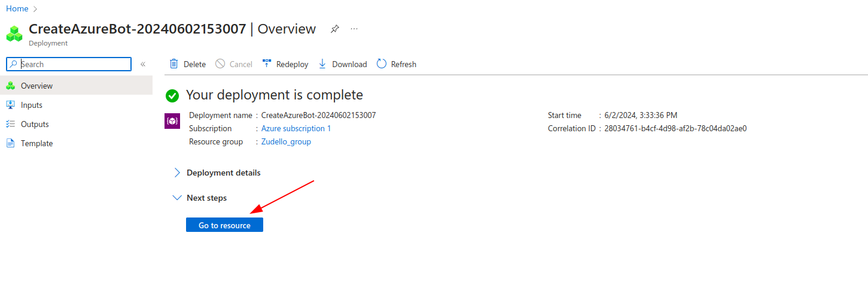This screenshot has width=868, height=293.
Task: Click the deployment cubes icon beside title
Action: click(14, 33)
